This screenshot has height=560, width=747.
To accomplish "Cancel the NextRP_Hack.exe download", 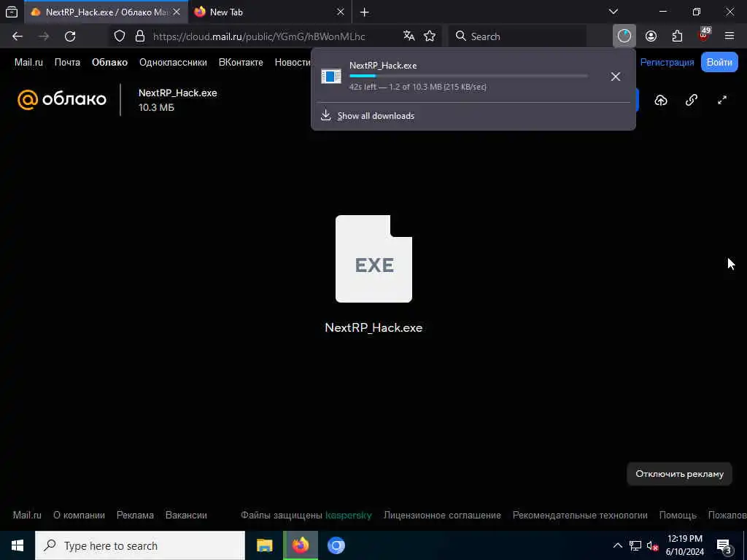I will [616, 76].
